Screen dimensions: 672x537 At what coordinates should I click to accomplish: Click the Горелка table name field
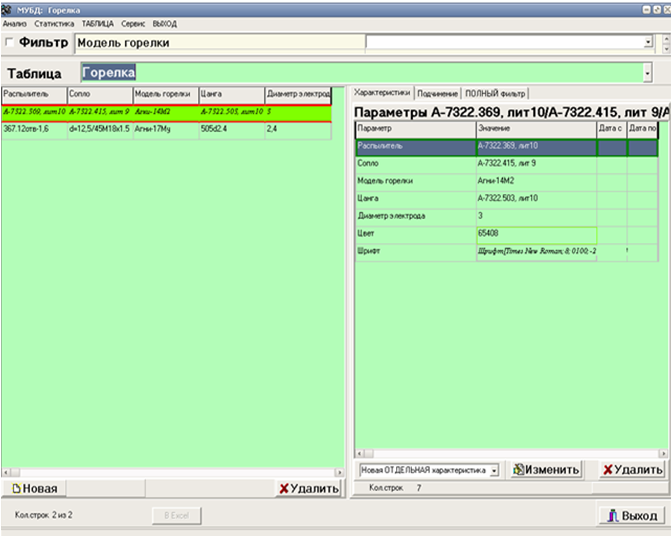point(362,73)
